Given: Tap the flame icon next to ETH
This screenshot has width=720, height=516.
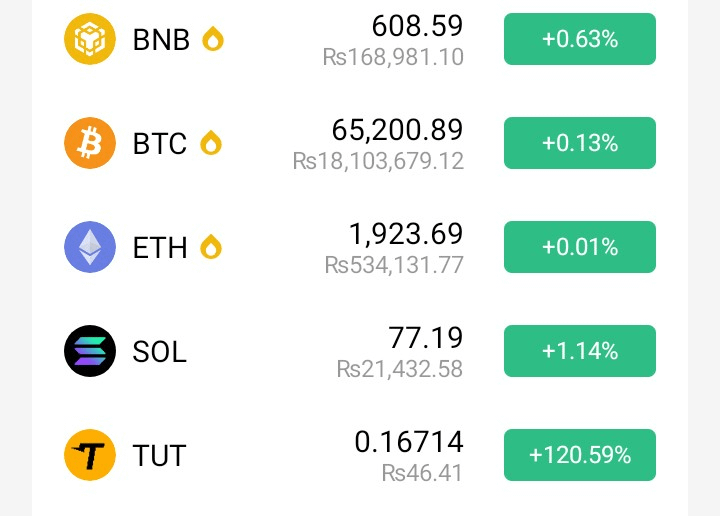Looking at the screenshot, I should click(211, 247).
